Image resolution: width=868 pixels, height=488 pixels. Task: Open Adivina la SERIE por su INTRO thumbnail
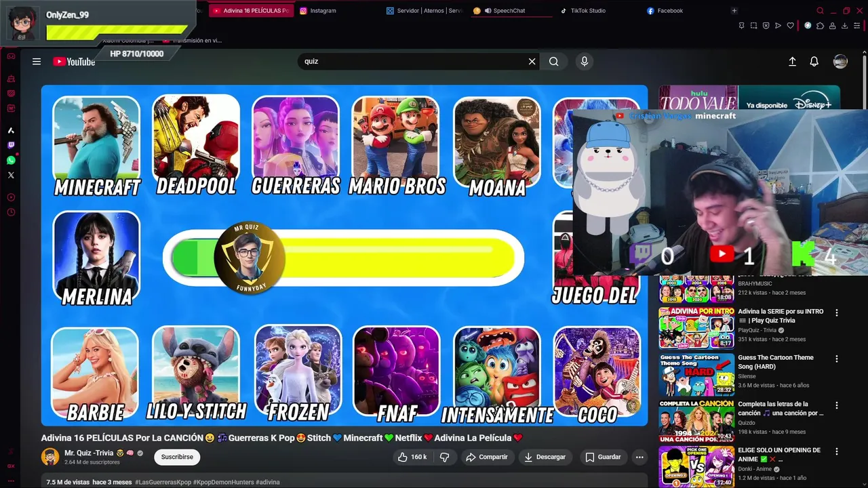coord(696,327)
